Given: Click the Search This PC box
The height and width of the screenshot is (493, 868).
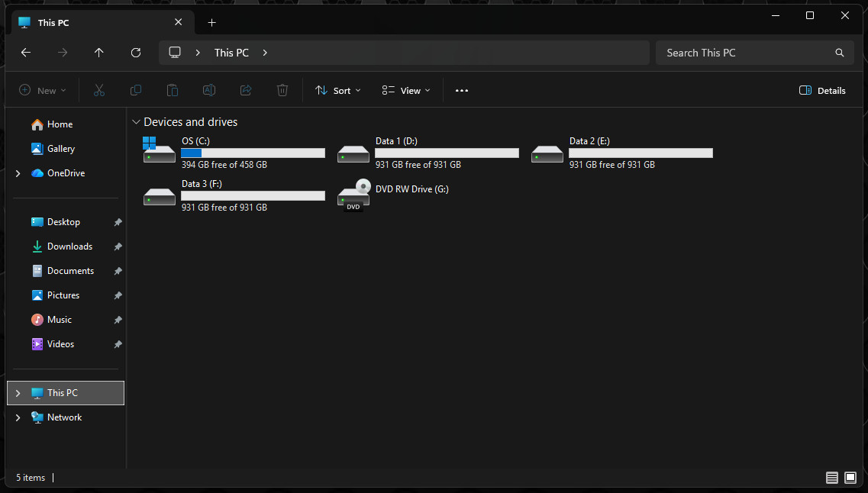Looking at the screenshot, I should pyautogui.click(x=754, y=53).
